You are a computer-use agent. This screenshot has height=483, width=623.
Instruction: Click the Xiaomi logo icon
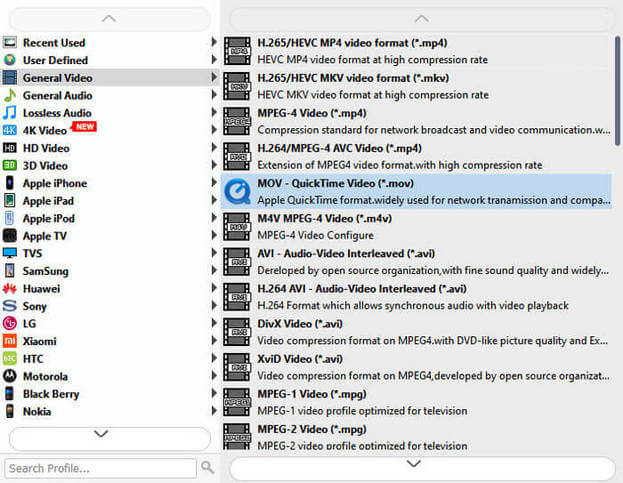tap(10, 341)
